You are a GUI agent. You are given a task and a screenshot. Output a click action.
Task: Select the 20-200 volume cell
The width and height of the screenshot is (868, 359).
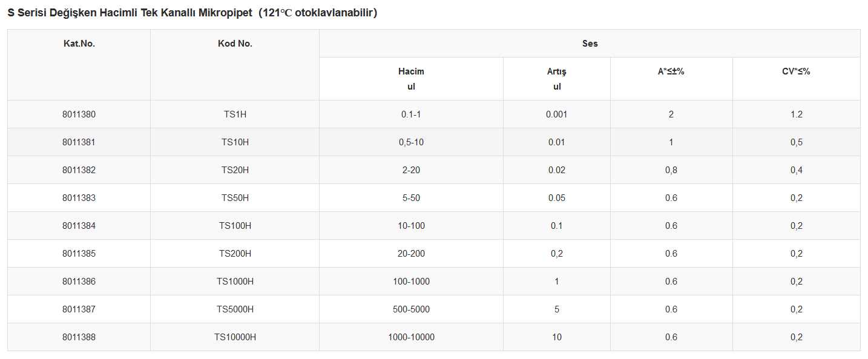pyautogui.click(x=411, y=254)
